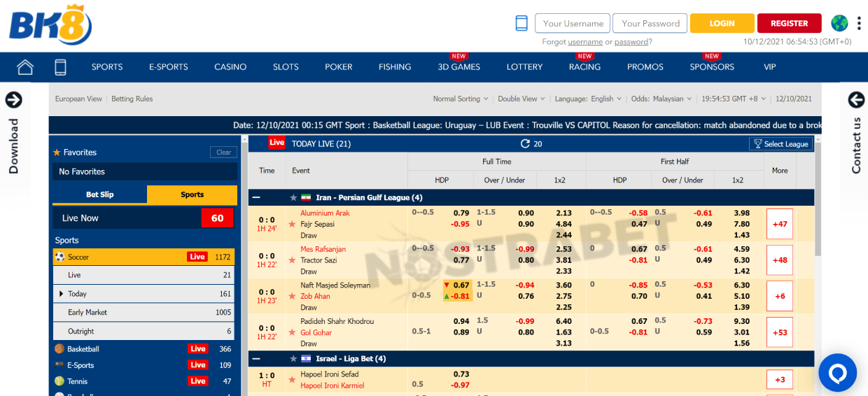Open the SLOTS menu

coord(286,67)
